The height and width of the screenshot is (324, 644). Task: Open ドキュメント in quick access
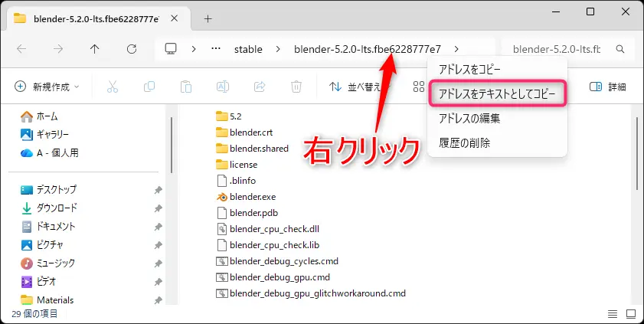[48, 226]
